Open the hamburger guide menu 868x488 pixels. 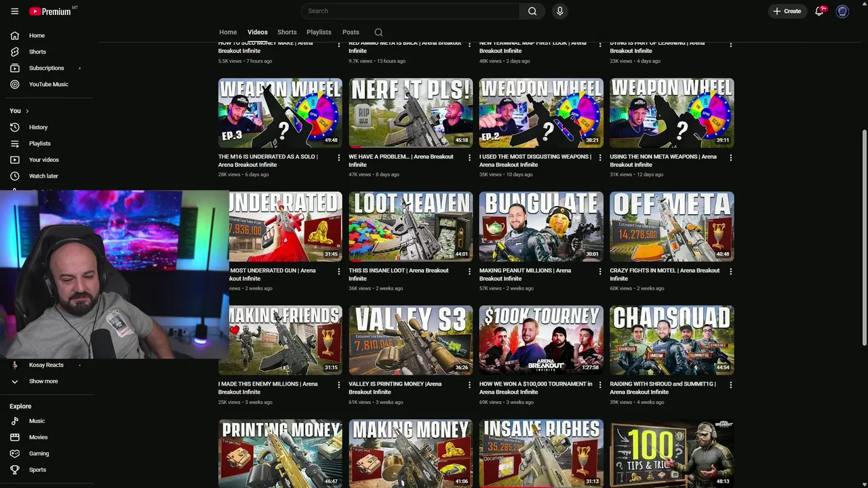click(x=14, y=12)
